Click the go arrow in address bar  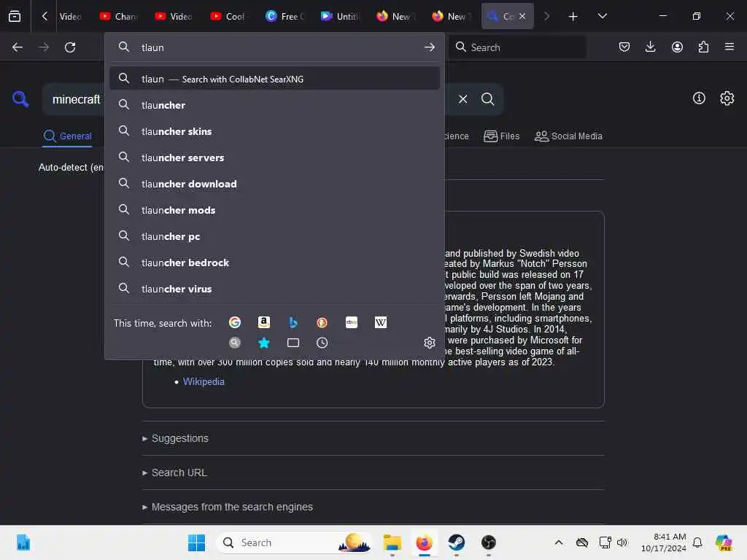pos(429,47)
